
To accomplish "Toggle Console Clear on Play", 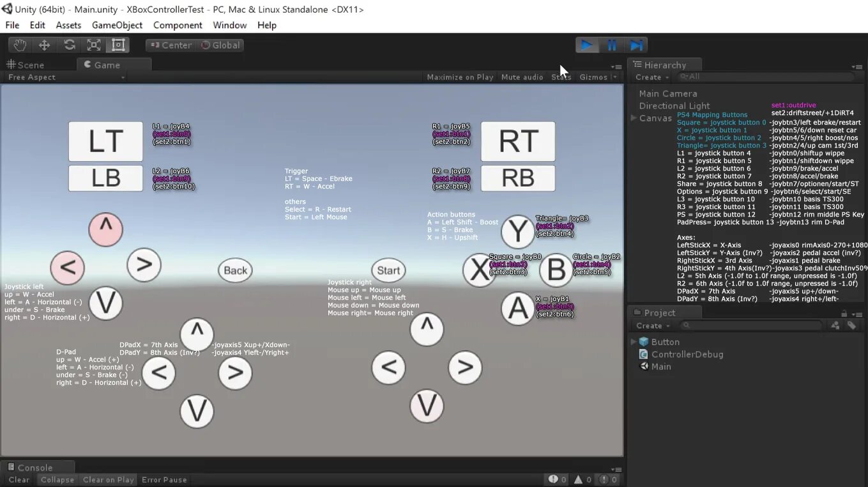I will click(109, 480).
